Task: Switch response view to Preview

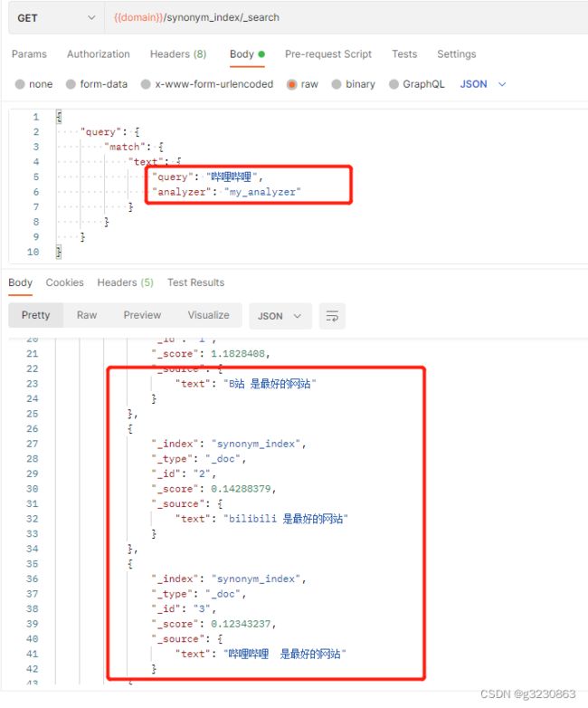Action: [142, 315]
